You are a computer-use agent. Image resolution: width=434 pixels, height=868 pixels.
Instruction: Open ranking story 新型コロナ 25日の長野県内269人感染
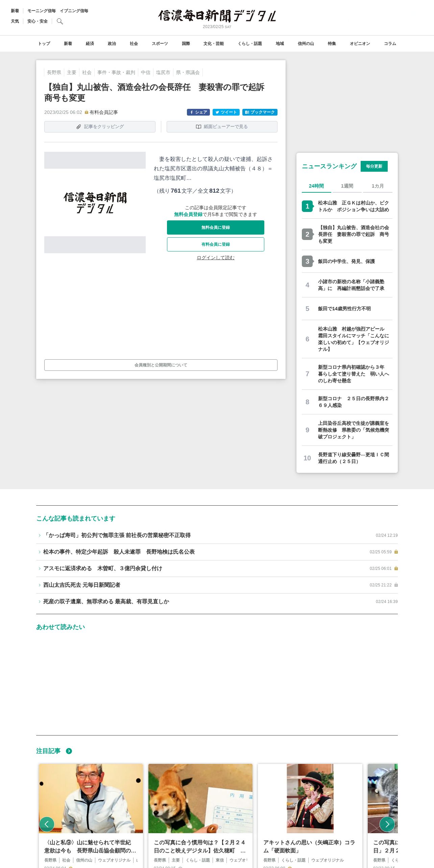click(354, 402)
